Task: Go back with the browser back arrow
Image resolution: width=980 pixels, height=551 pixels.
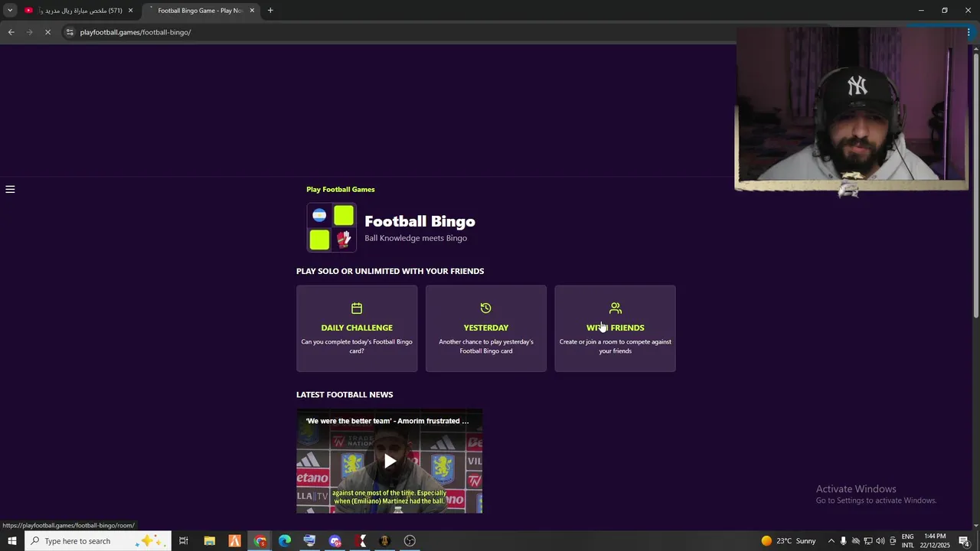Action: click(11, 32)
